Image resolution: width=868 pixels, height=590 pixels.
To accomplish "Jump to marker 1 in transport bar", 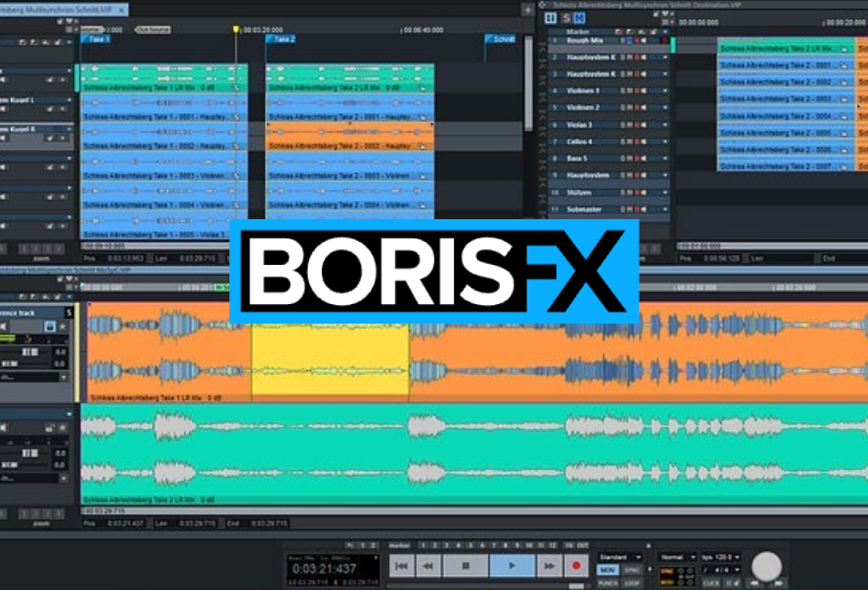I will [423, 546].
